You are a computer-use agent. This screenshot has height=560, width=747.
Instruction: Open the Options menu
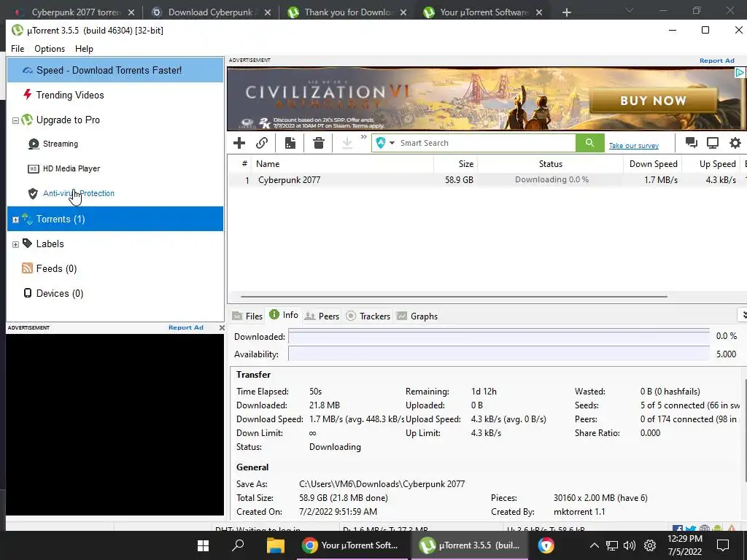point(50,49)
